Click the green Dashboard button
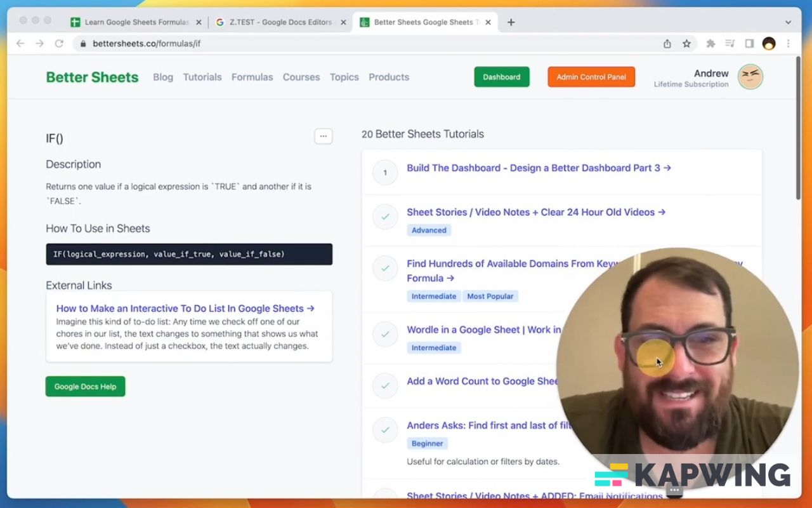The image size is (812, 508). (x=502, y=77)
